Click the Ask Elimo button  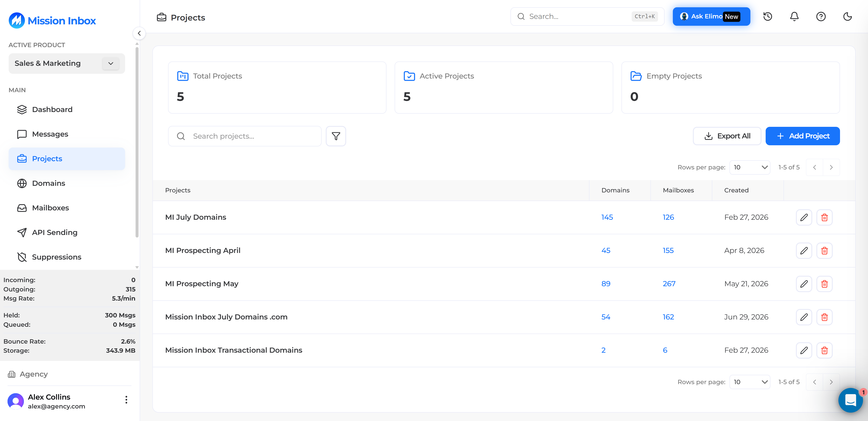[x=711, y=17]
